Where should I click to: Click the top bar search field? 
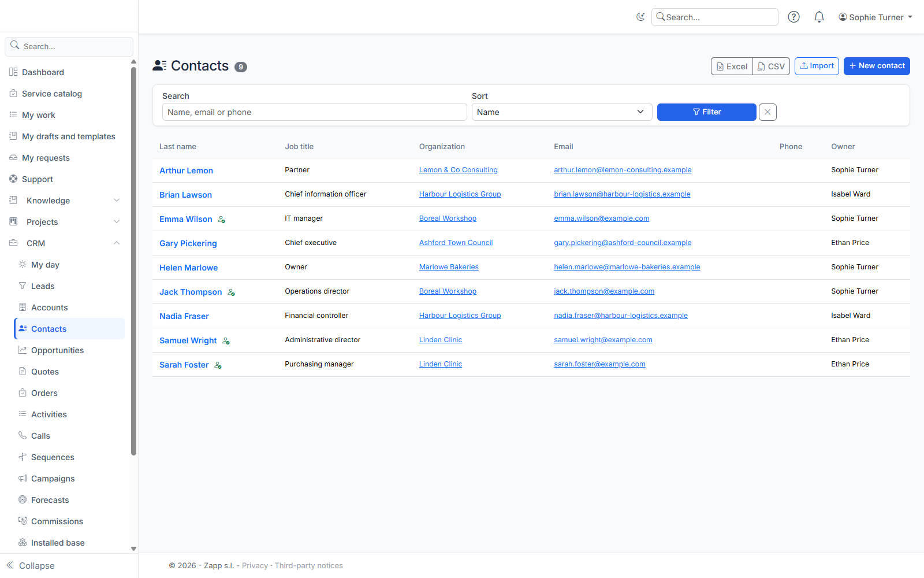coord(715,17)
